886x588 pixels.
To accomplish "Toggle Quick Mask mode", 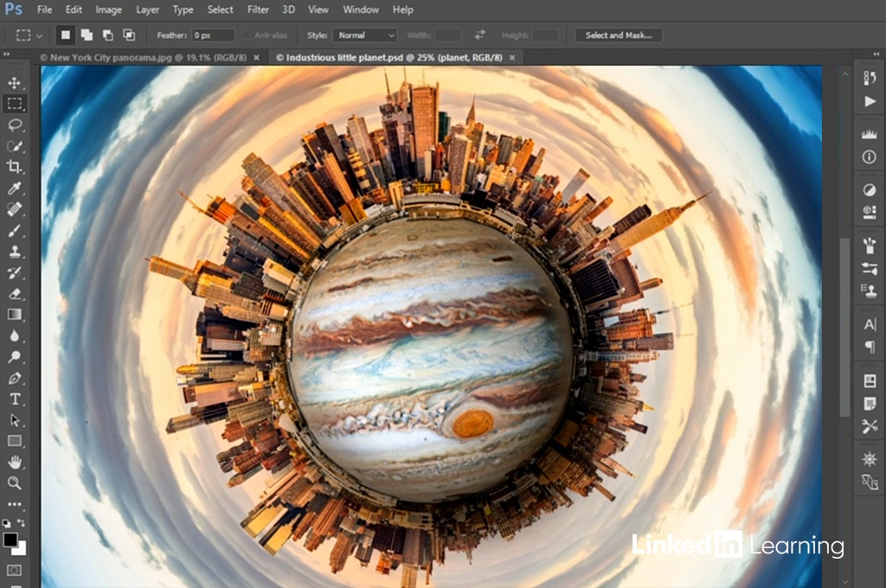I will (14, 571).
